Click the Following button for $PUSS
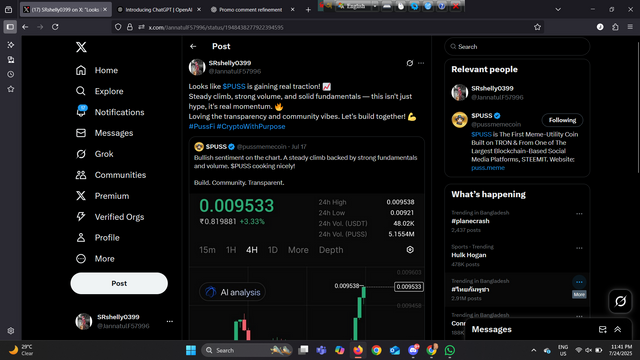Screen dimensions: 640x360 point(562,120)
